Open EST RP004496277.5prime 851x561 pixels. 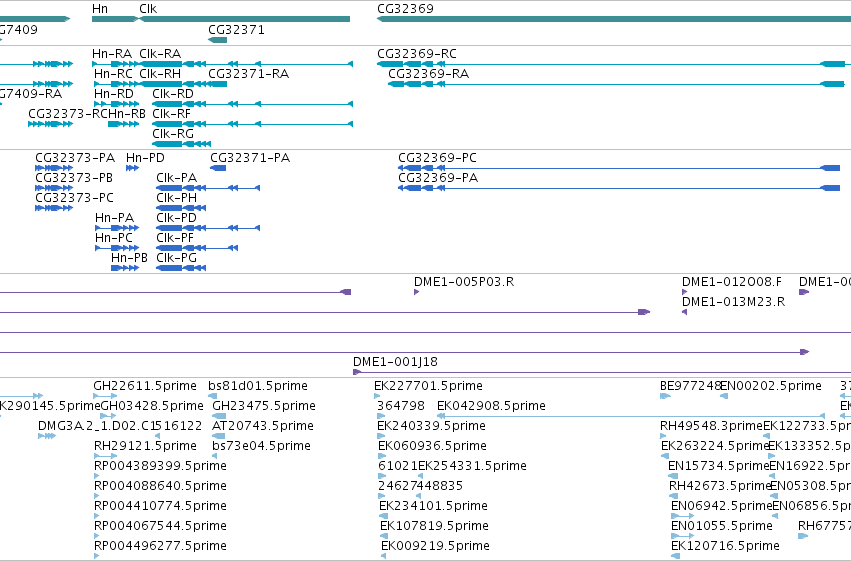coord(161,546)
